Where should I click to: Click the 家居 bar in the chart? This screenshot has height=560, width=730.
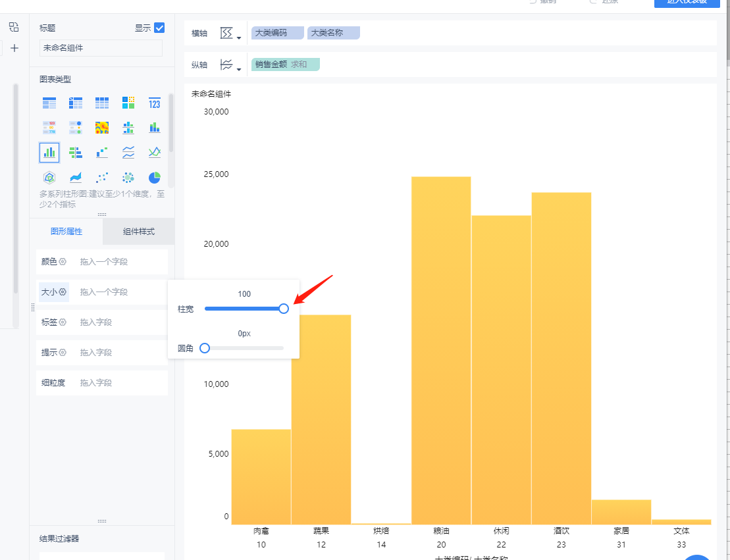(621, 512)
